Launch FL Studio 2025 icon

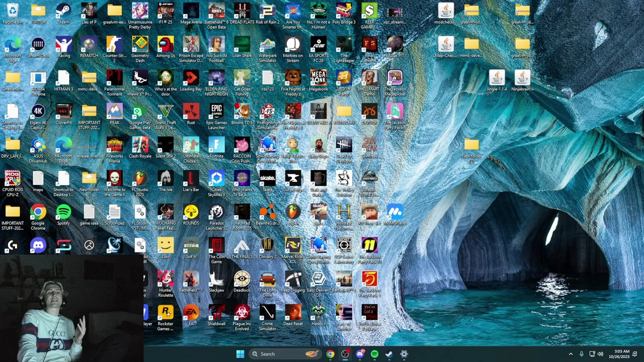click(x=140, y=184)
